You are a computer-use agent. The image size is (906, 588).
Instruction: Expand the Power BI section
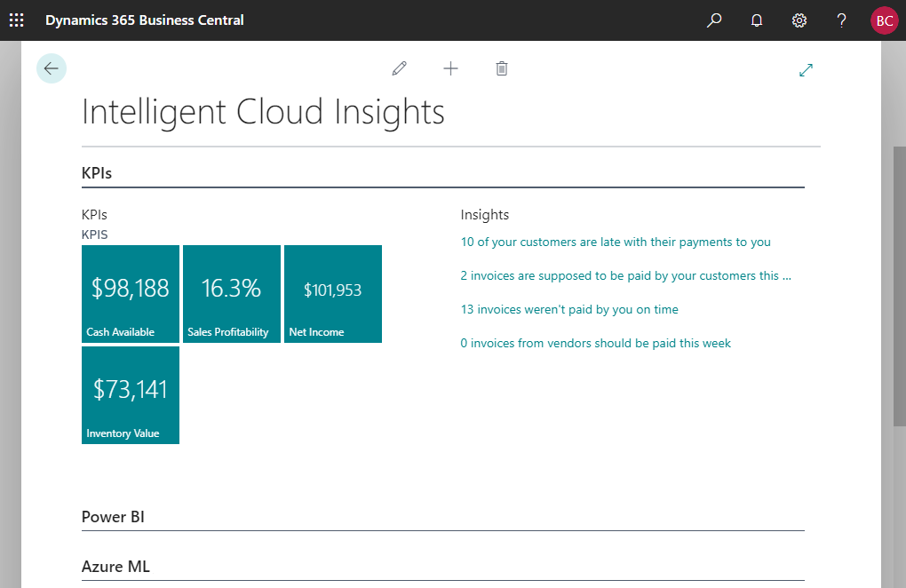[113, 517]
